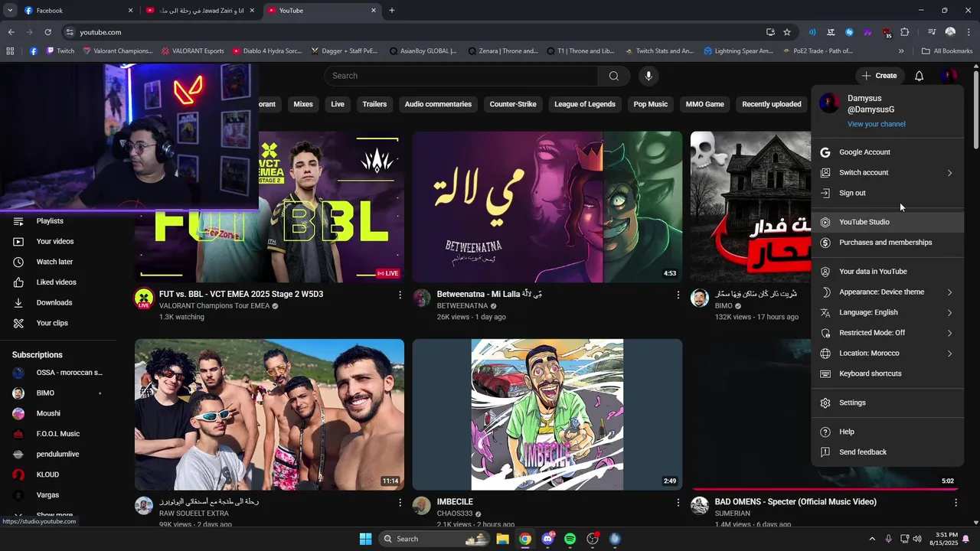Screen dimensions: 980x551
Task: Open the Extensions puzzle-piece menu
Action: 904,32
